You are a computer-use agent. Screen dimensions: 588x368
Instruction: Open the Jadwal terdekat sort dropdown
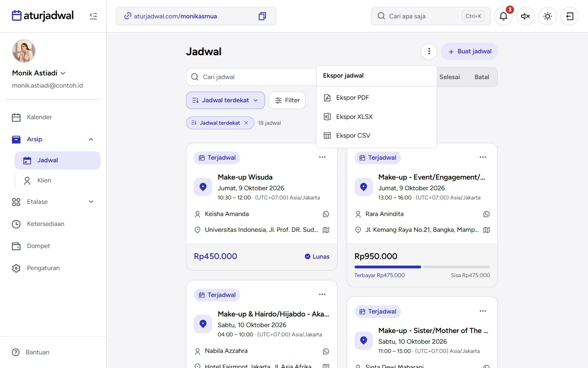point(225,100)
